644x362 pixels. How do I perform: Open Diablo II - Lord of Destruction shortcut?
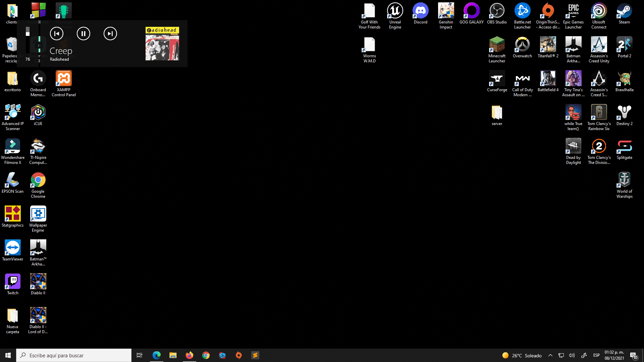(38, 320)
